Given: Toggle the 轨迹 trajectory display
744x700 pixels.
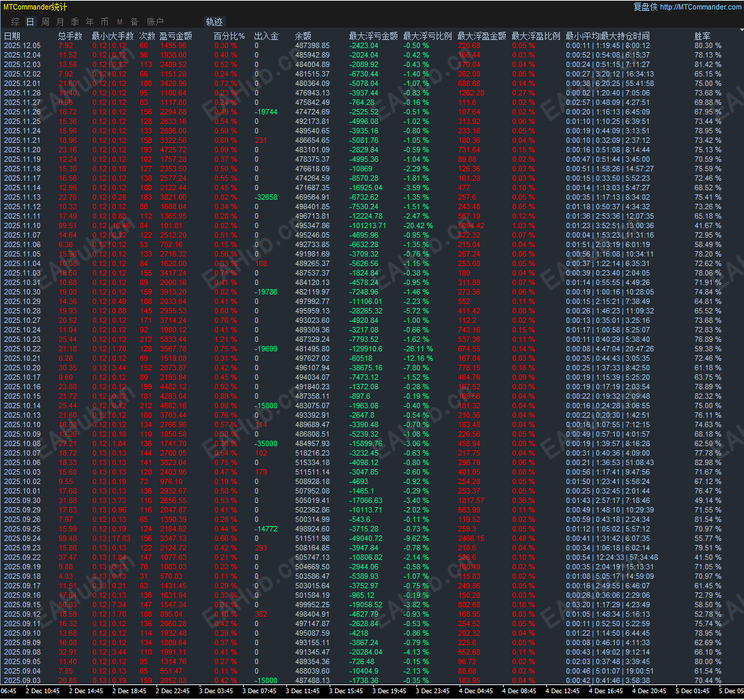Looking at the screenshot, I should click(x=214, y=21).
